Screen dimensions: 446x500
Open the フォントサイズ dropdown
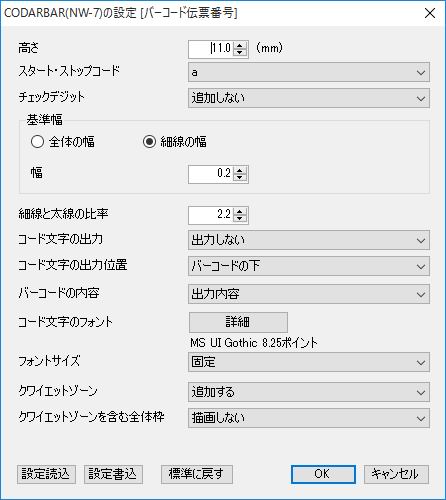(309, 362)
